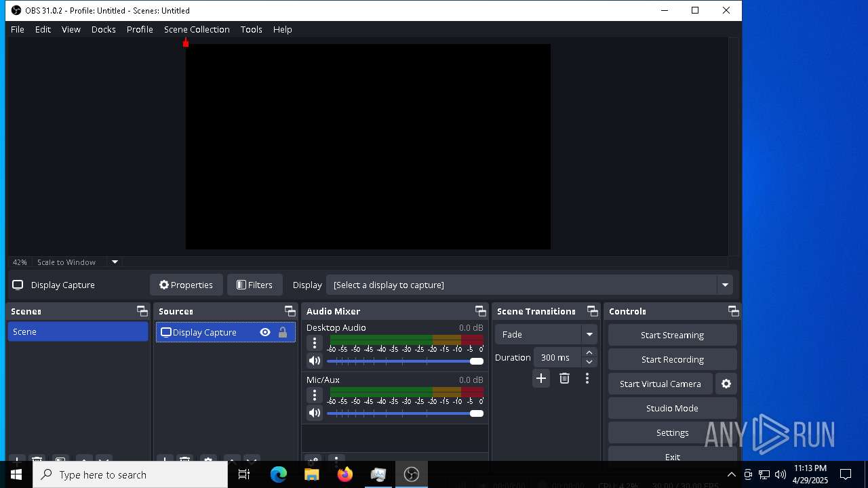Expand the Scale to Window dropdown
This screenshot has width=868, height=488.
[x=115, y=262]
